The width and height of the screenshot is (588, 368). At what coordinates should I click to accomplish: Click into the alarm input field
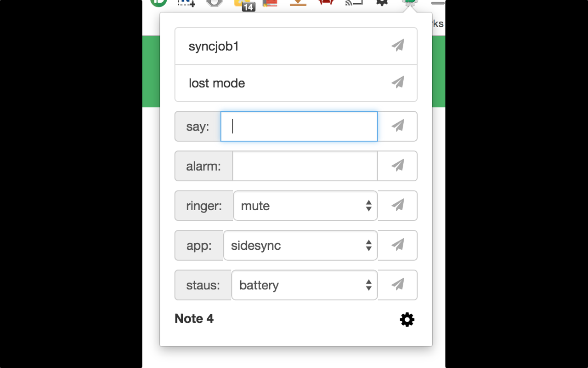coord(305,166)
